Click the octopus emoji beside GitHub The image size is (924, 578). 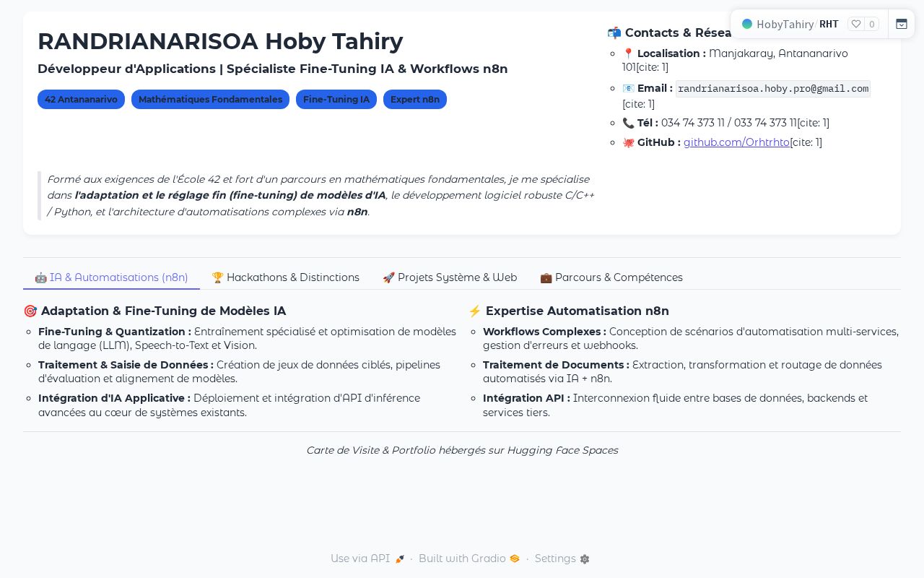click(x=628, y=142)
